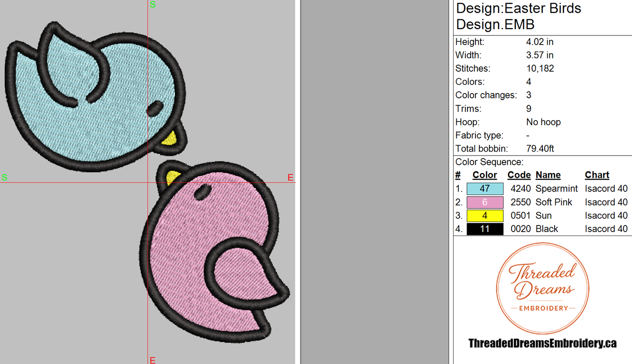
Task: Click the 'Hoop:' label
Action: pyautogui.click(x=468, y=122)
